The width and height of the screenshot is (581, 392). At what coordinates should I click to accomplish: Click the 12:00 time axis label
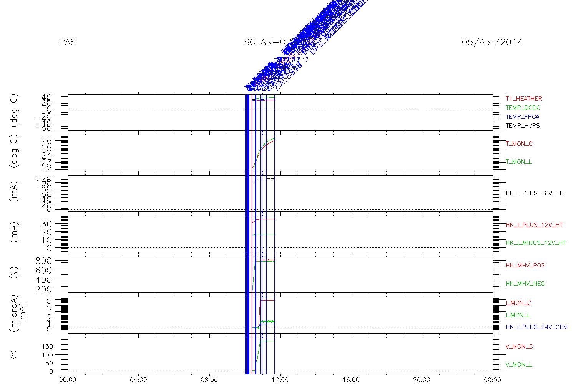[280, 380]
